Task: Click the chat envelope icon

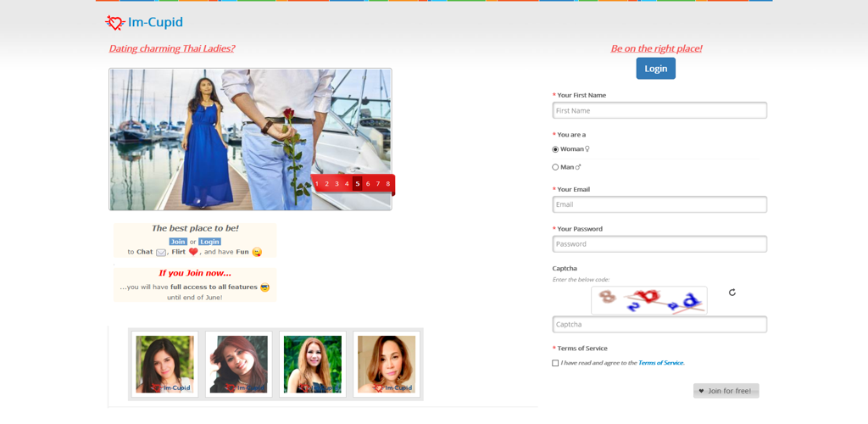Action: point(161,252)
